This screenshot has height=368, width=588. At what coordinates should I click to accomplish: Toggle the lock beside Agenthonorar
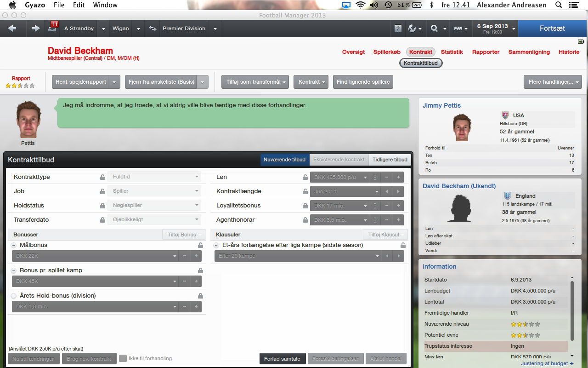(305, 220)
